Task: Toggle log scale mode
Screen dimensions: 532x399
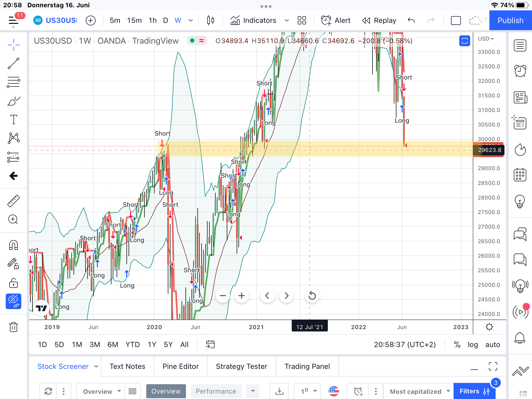Action: coord(473,344)
